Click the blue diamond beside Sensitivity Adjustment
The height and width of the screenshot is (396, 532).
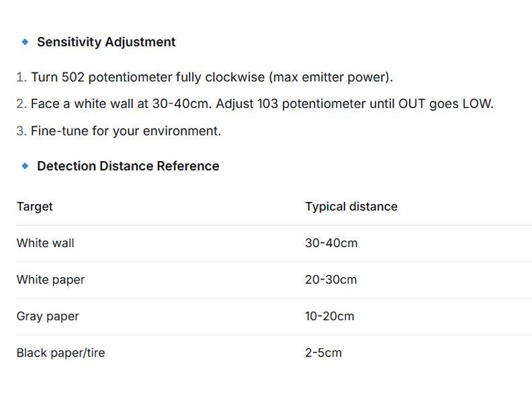tap(25, 42)
